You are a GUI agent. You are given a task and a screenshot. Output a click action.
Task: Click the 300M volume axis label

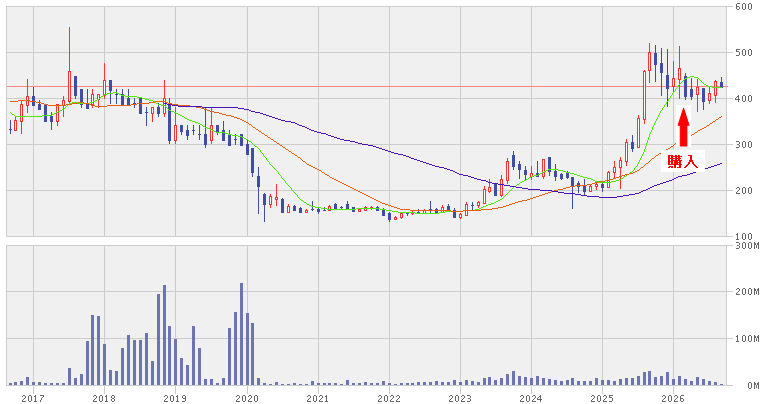click(747, 246)
